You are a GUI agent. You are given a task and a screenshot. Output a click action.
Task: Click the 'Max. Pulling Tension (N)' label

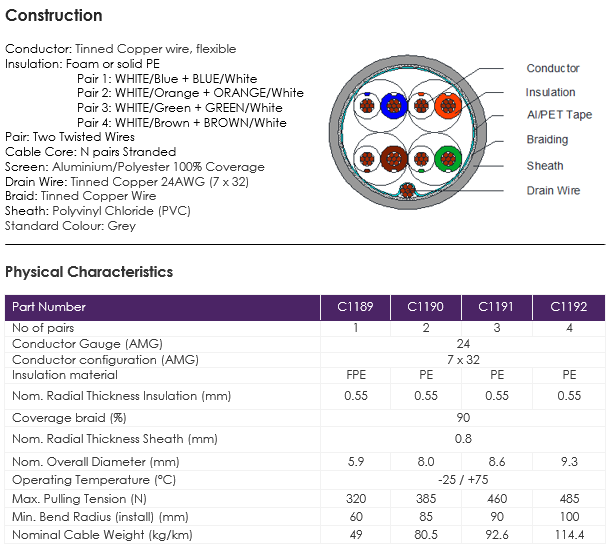click(x=79, y=499)
